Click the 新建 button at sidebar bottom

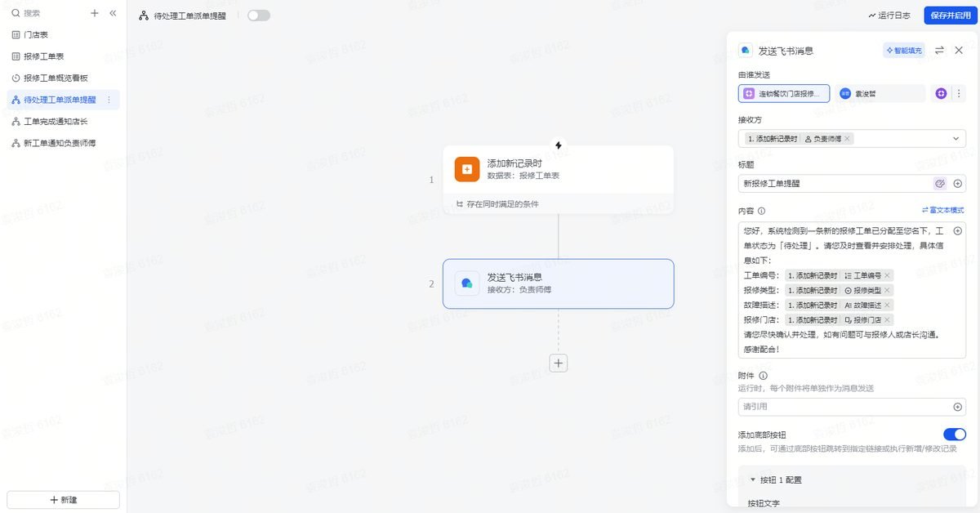pyautogui.click(x=64, y=500)
